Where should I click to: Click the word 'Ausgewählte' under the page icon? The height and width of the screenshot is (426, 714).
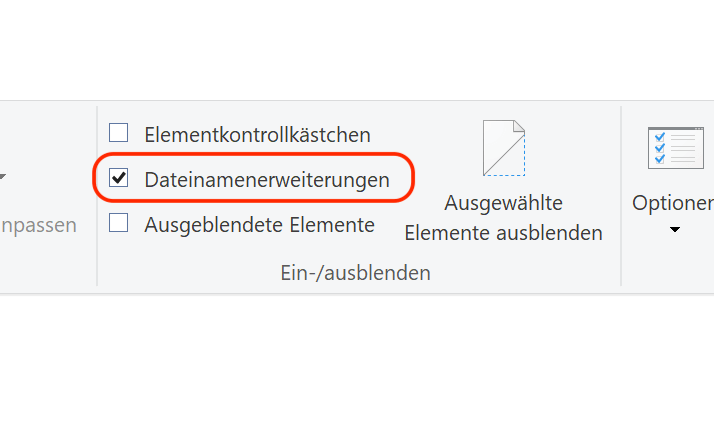click(504, 203)
